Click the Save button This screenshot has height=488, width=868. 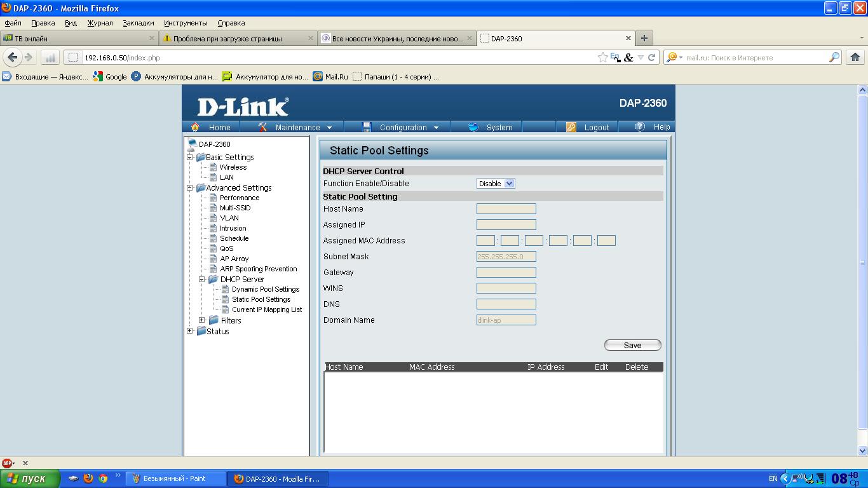tap(632, 345)
